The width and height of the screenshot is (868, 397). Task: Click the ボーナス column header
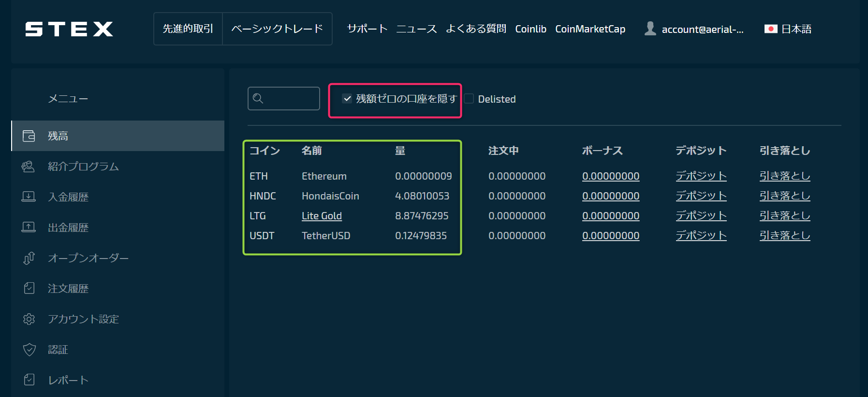(603, 151)
